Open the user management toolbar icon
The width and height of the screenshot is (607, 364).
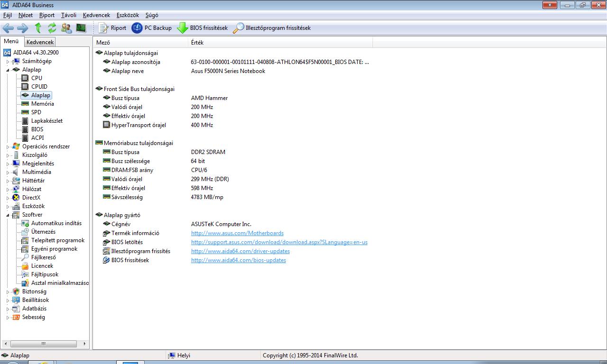coord(66,28)
